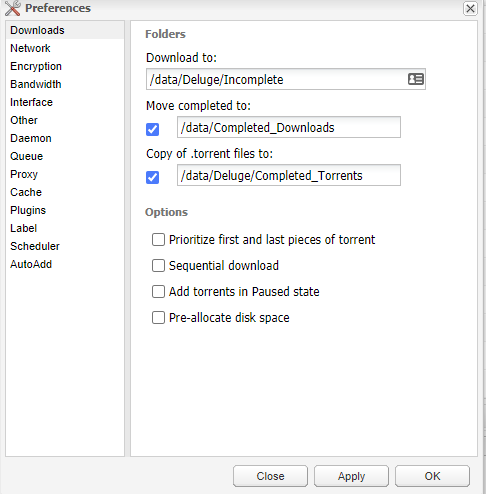Click the Close button
This screenshot has width=486, height=494.
pos(270,476)
